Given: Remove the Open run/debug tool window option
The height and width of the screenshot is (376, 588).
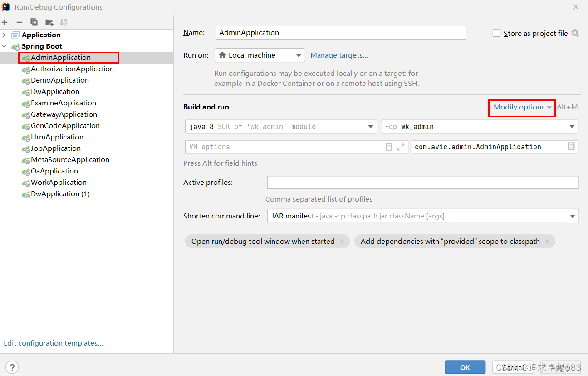Looking at the screenshot, I should pos(342,242).
